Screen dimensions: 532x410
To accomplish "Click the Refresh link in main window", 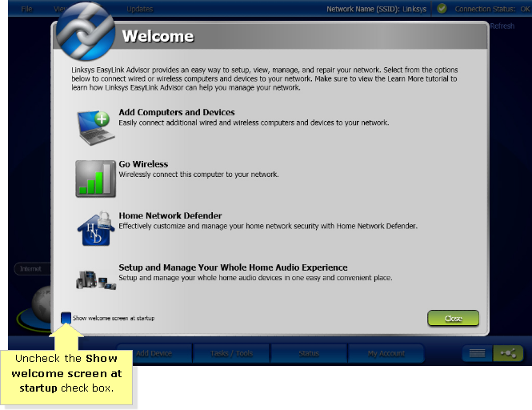I will coord(502,26).
